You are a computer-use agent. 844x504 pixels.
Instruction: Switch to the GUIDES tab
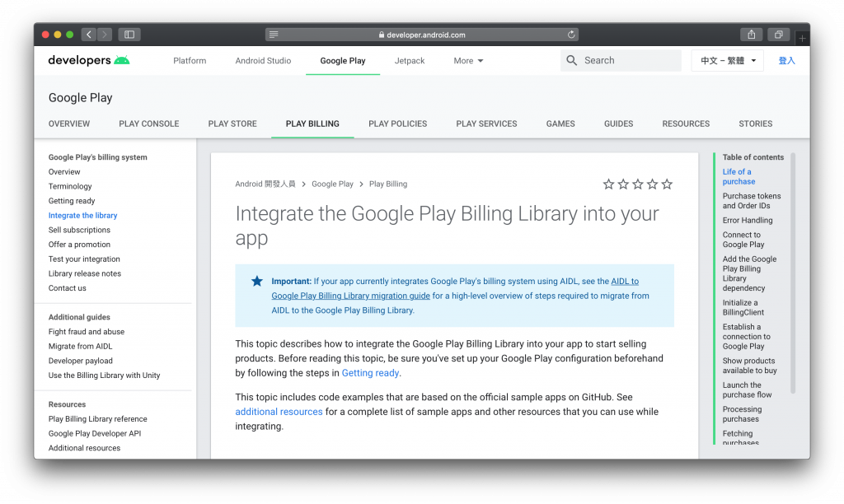point(618,124)
